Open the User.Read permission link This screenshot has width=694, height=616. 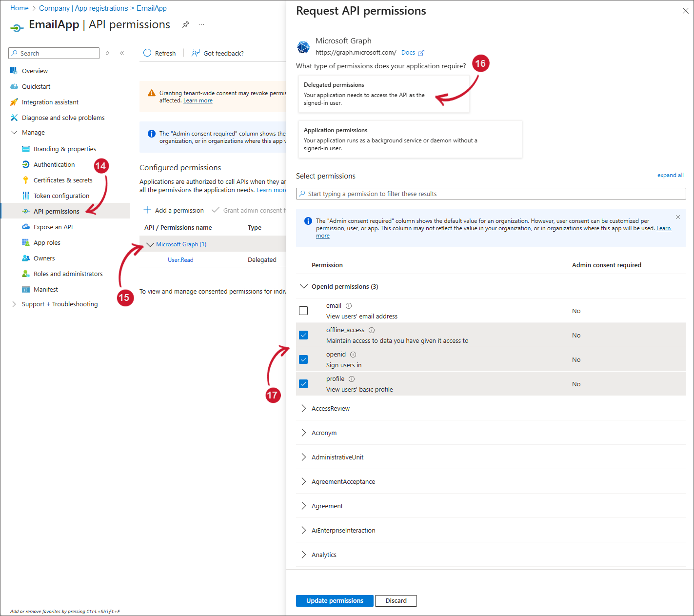point(180,260)
